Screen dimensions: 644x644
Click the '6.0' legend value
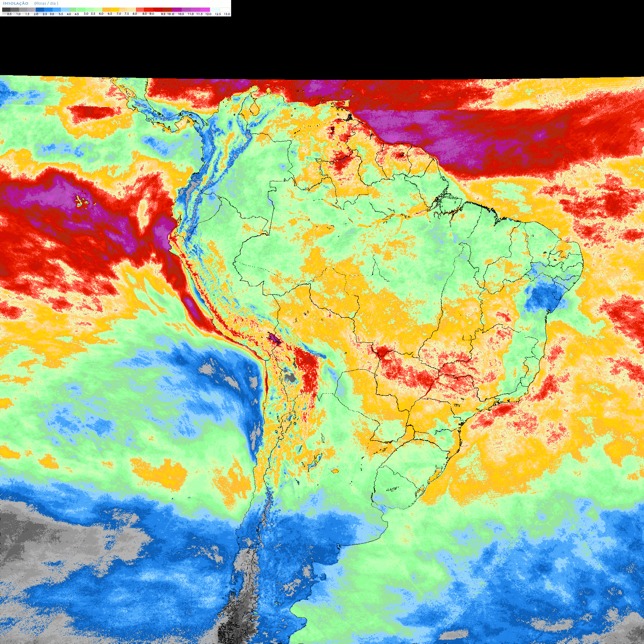(101, 14)
